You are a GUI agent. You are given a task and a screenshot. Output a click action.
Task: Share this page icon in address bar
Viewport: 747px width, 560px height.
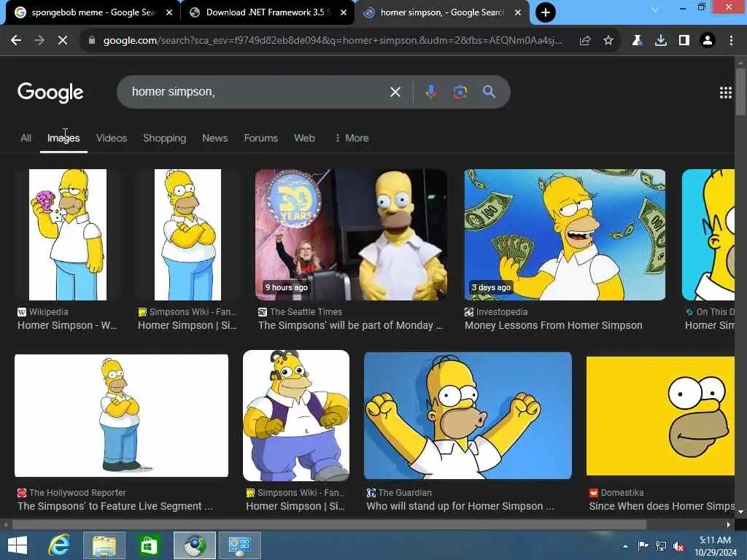click(x=585, y=41)
